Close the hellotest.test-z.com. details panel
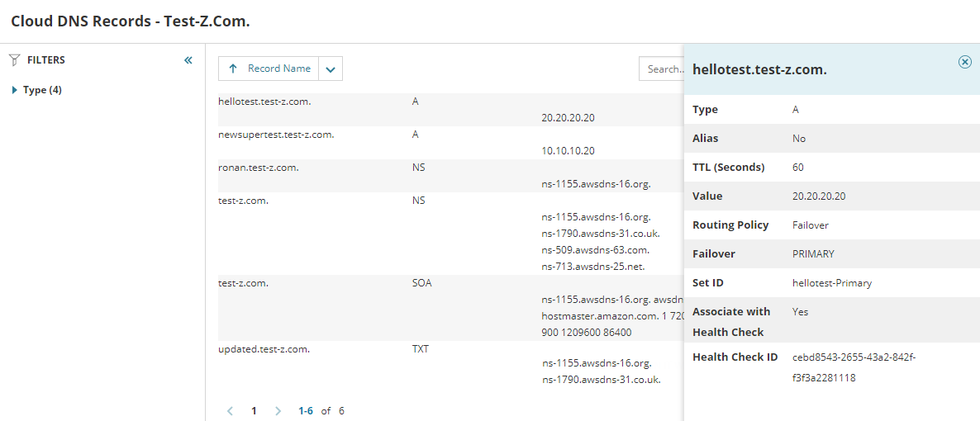Viewport: 980px width, 421px height. [964, 62]
